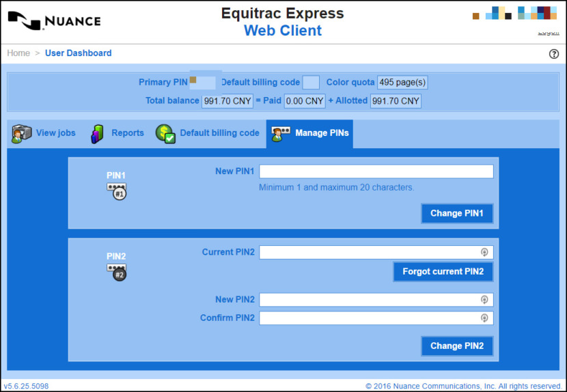Go to Home breadcrumb link
Screen dimensions: 567x392
(18, 53)
